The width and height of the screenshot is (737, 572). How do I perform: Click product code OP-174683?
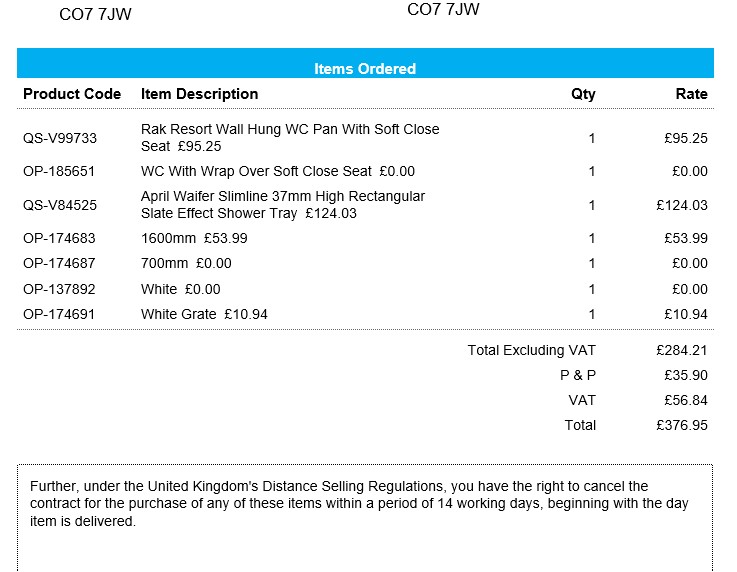pyautogui.click(x=59, y=238)
